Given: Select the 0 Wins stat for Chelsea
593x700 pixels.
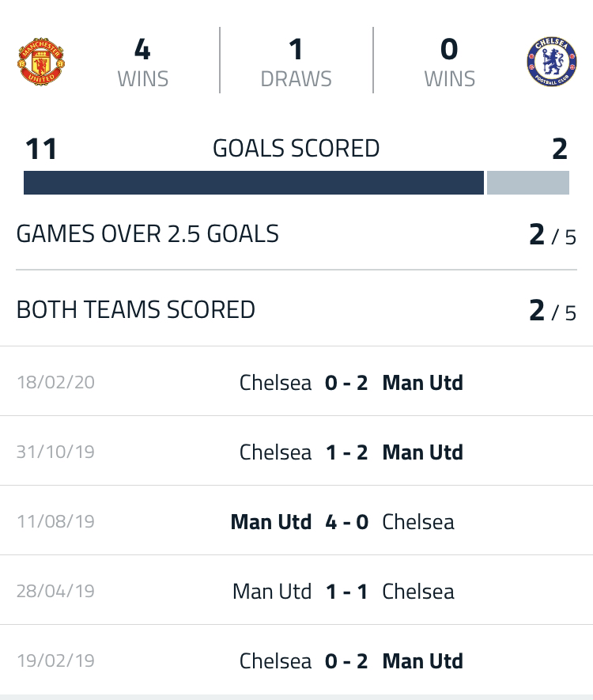Looking at the screenshot, I should [x=449, y=62].
